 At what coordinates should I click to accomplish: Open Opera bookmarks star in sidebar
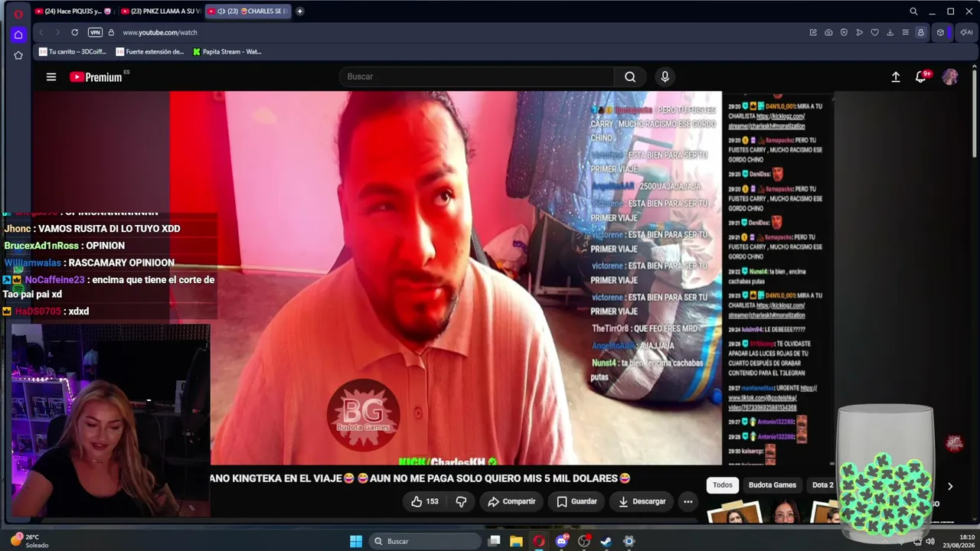tap(18, 55)
